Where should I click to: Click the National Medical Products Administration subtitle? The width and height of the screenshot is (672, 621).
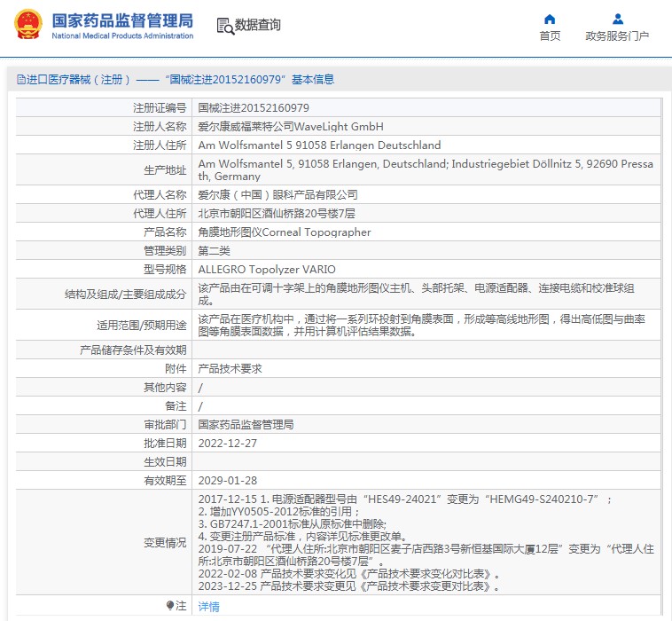122,36
